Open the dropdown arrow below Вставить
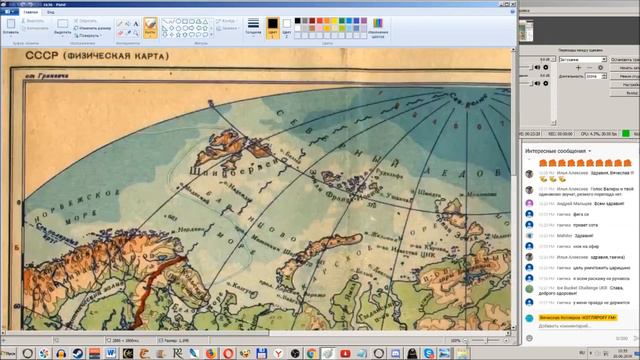 point(11,36)
